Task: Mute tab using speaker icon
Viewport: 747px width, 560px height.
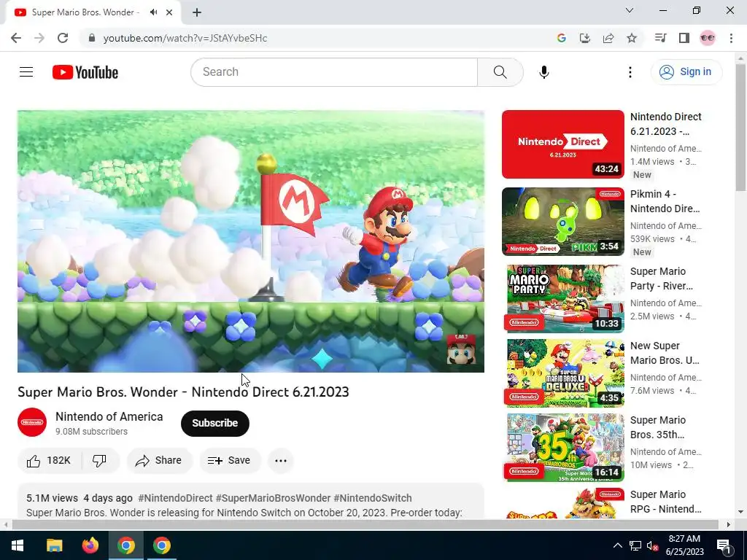Action: point(153,12)
